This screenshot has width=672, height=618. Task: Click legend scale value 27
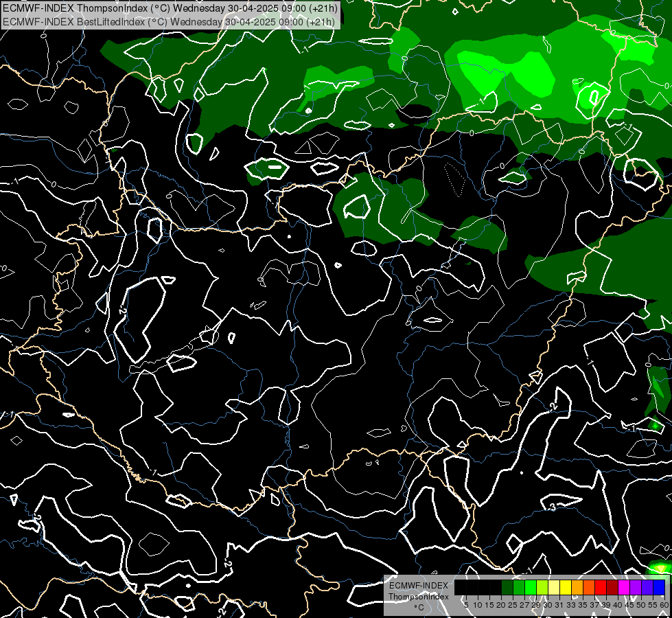point(524,605)
